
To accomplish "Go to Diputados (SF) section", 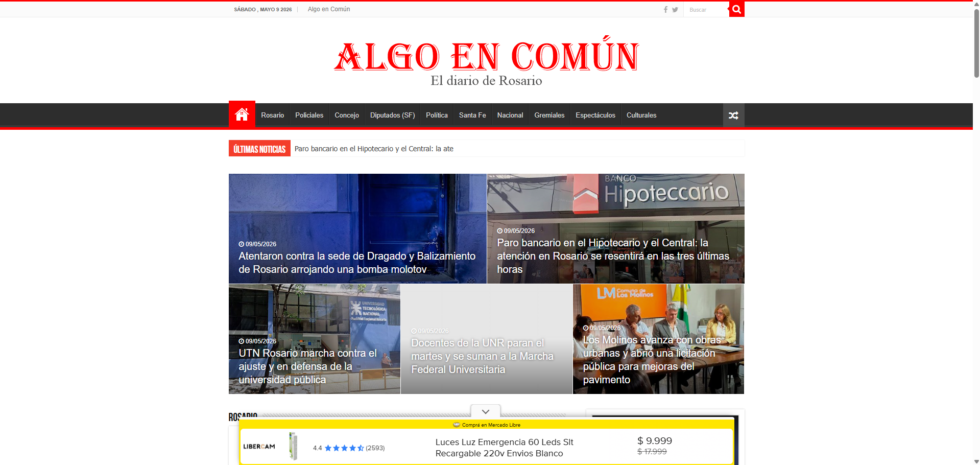I will point(393,115).
